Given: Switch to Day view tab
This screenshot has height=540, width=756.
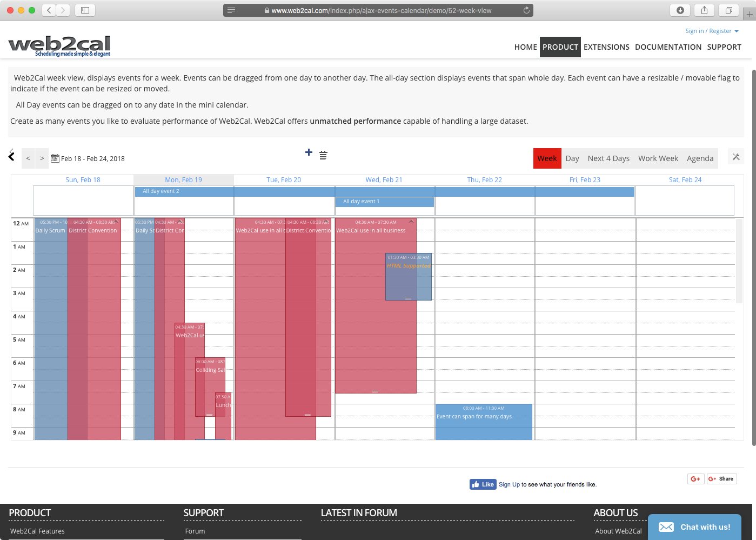Looking at the screenshot, I should point(572,158).
